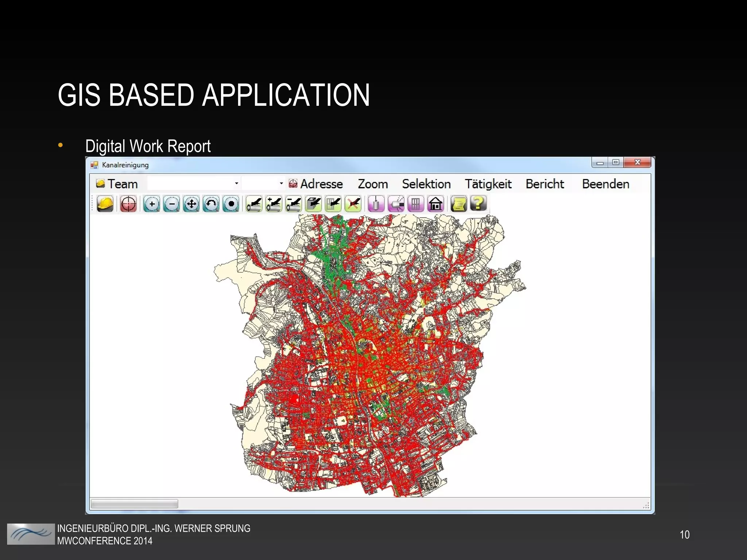Click Beenden to exit the application

tap(605, 184)
